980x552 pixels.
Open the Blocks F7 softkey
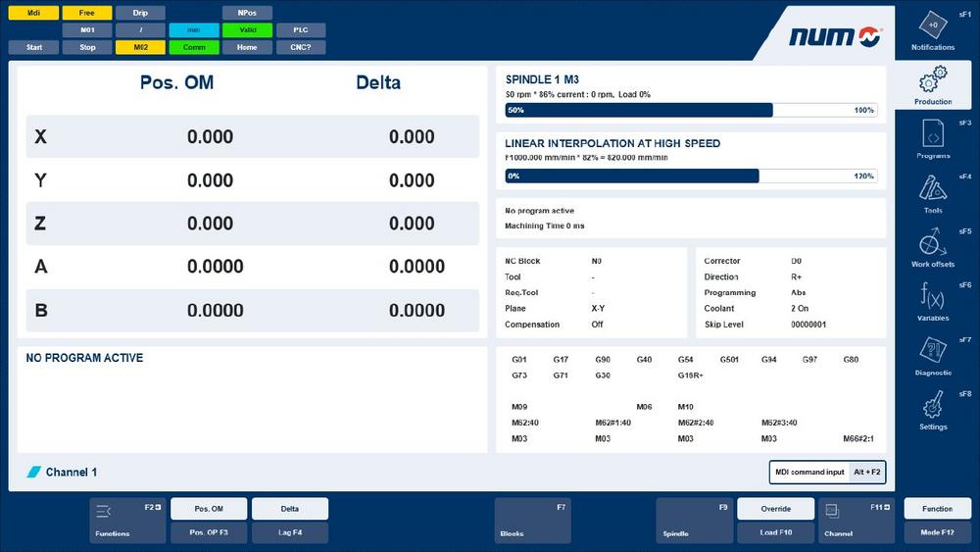pyautogui.click(x=532, y=520)
